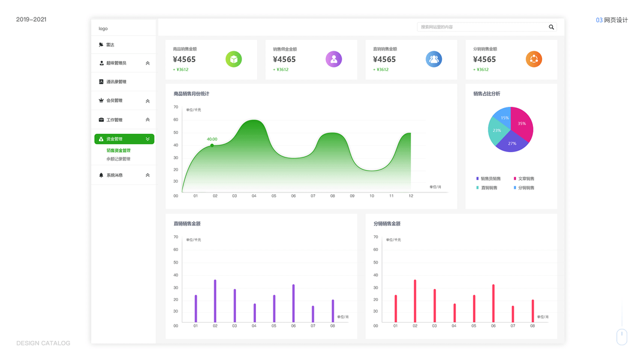Screen dimensions: 644x362
Task: Expand the 系统消息 chevron
Action: pos(147,175)
